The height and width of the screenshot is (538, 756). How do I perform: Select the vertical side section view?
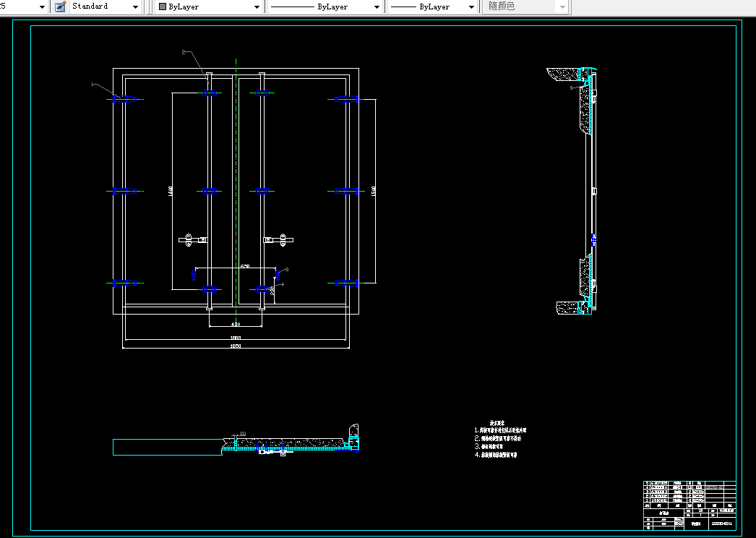576,191
